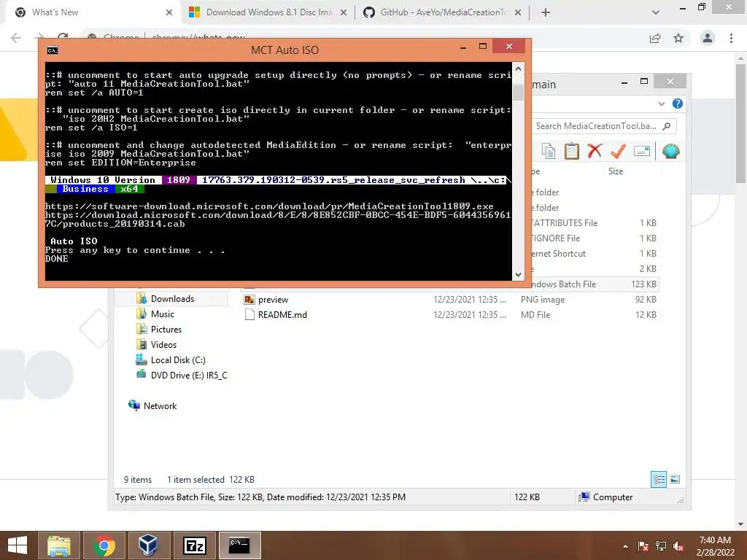Open Pictures in the navigation pane
This screenshot has width=747, height=560.
[166, 329]
